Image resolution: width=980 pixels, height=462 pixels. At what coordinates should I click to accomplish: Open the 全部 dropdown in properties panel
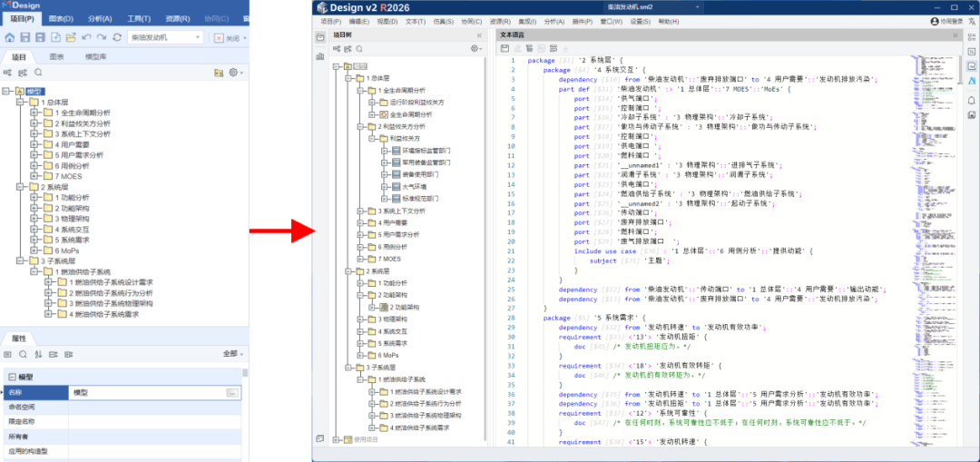pos(233,354)
